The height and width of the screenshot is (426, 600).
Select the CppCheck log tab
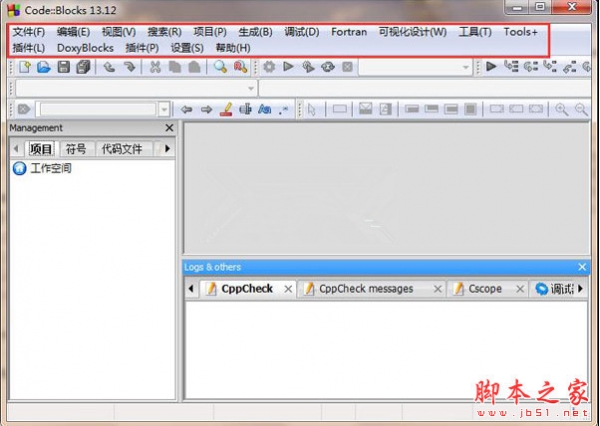point(247,289)
